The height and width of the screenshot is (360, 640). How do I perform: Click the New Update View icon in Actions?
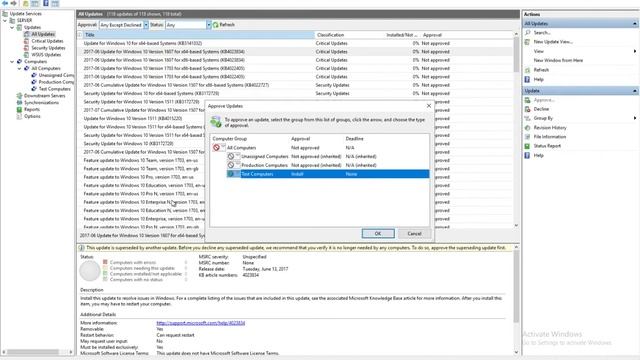coord(527,42)
